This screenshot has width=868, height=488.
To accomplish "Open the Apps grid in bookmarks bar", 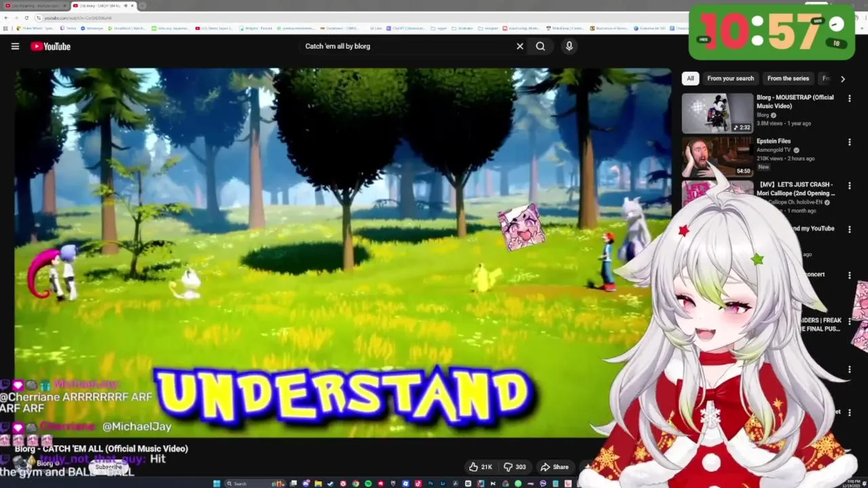I will 6,28.
